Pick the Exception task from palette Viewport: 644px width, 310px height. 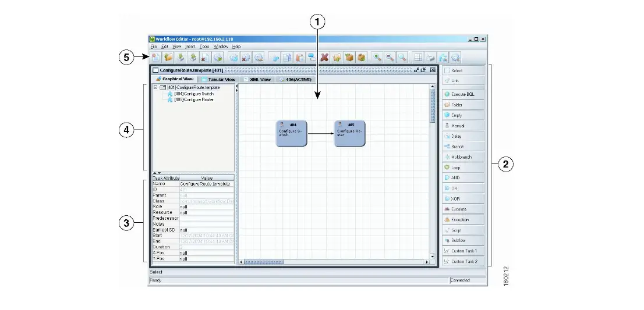463,220
